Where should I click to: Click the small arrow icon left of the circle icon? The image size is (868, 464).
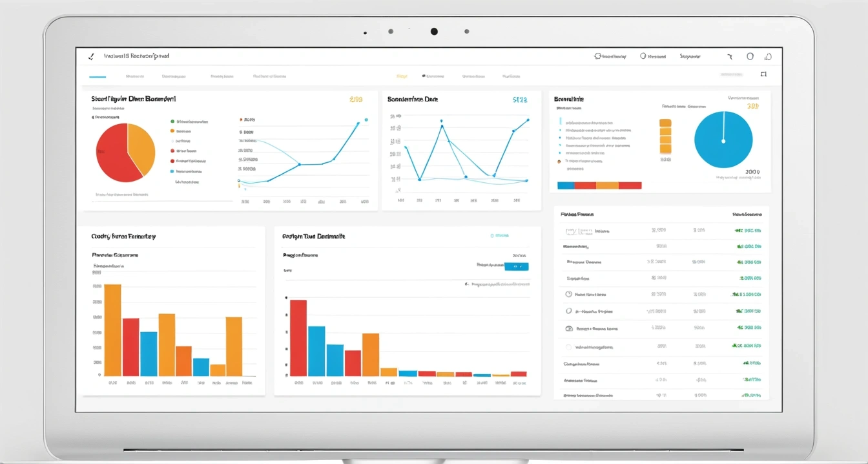click(x=730, y=57)
